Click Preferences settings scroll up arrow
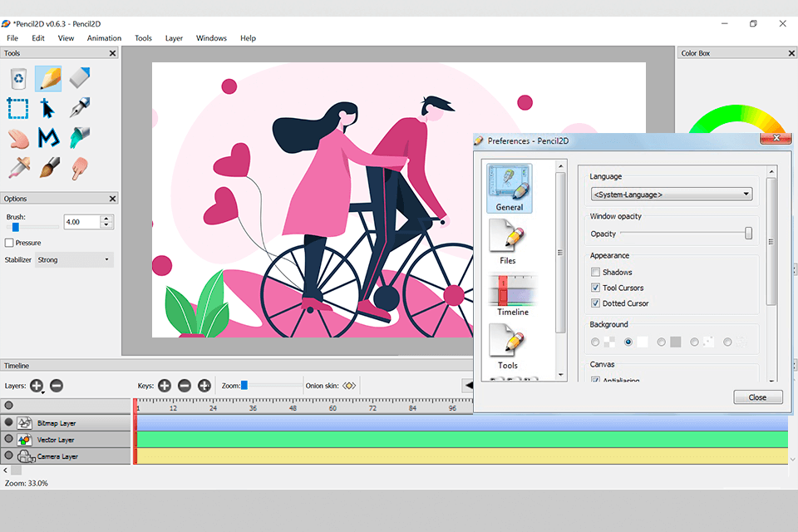The width and height of the screenshot is (798, 532). click(771, 171)
